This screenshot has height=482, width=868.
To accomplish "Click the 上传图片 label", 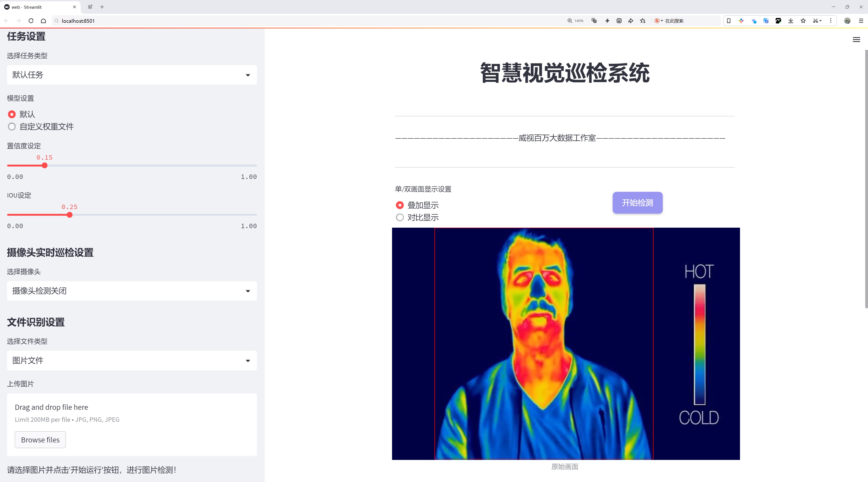I will (x=20, y=384).
